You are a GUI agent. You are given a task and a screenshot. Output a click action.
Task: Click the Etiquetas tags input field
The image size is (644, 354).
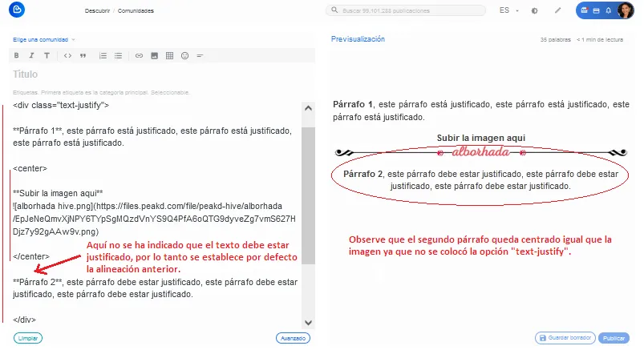pyautogui.click(x=162, y=92)
